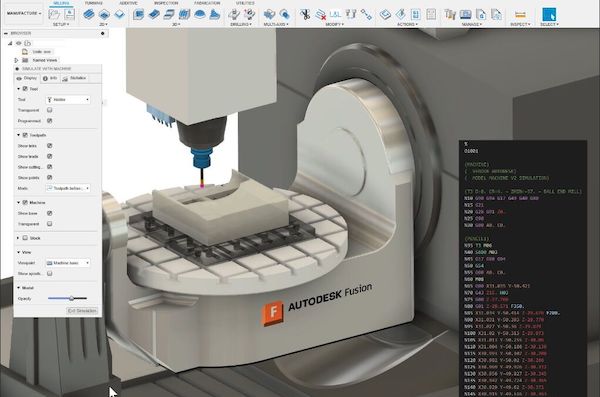Viewport: 600px width, 397px height.
Task: Click the Drill tool icon
Action: pyautogui.click(x=233, y=15)
